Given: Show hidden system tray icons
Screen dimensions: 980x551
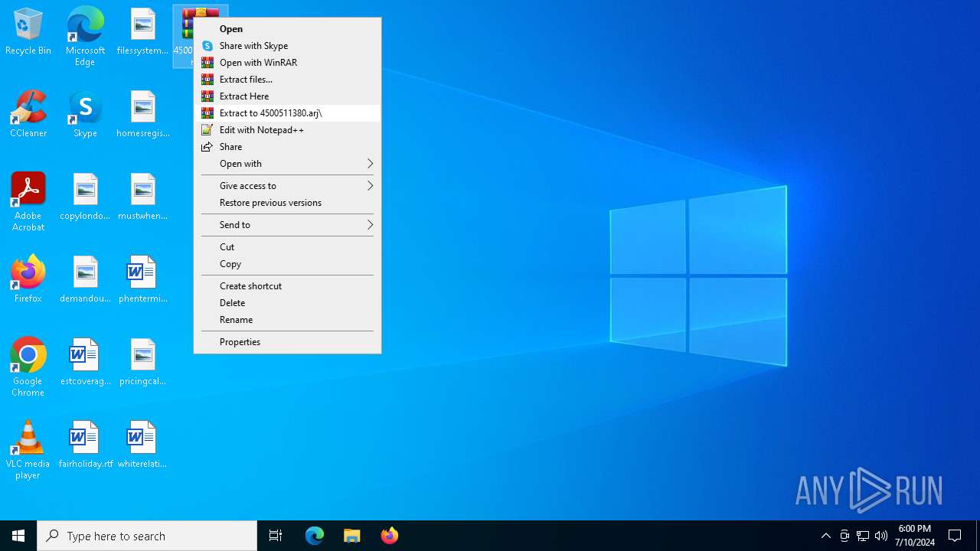Looking at the screenshot, I should point(826,536).
